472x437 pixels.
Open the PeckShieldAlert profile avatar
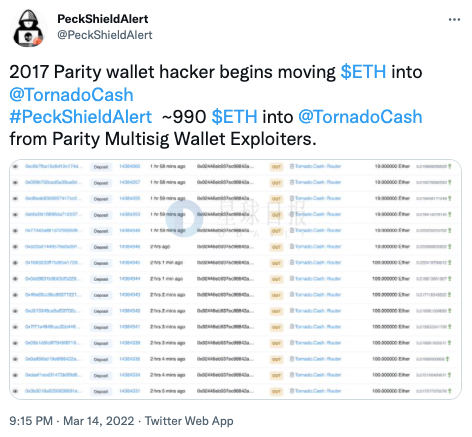pos(28,28)
